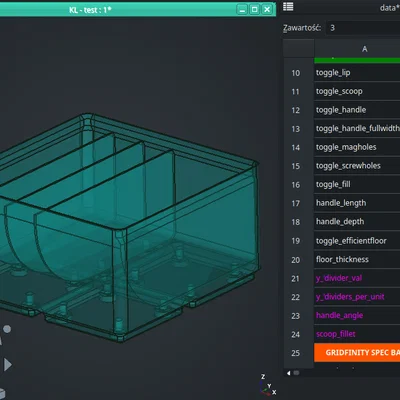Click the spreadsheet icon beside the data tab
400x400 pixels.
pyautogui.click(x=288, y=7)
